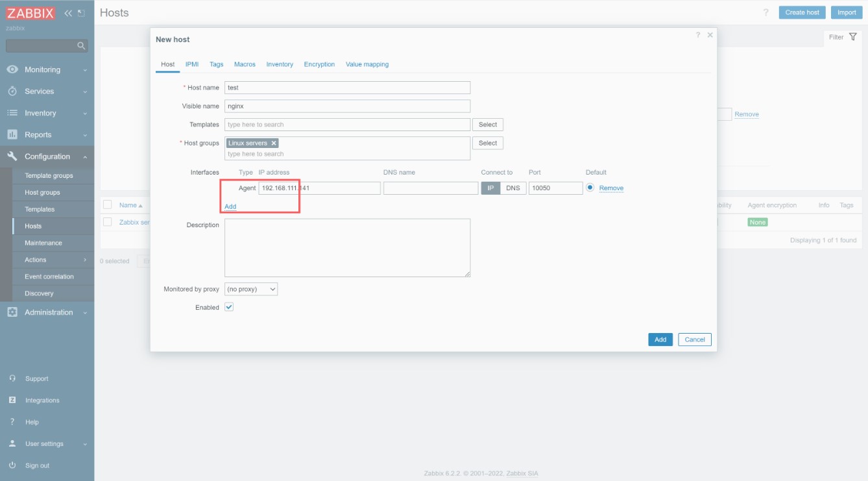868x481 pixels.
Task: Click the User settings person icon
Action: pyautogui.click(x=12, y=444)
